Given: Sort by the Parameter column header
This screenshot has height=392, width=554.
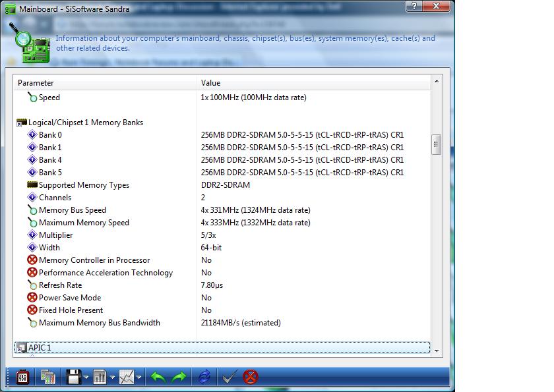Looking at the screenshot, I should point(106,83).
